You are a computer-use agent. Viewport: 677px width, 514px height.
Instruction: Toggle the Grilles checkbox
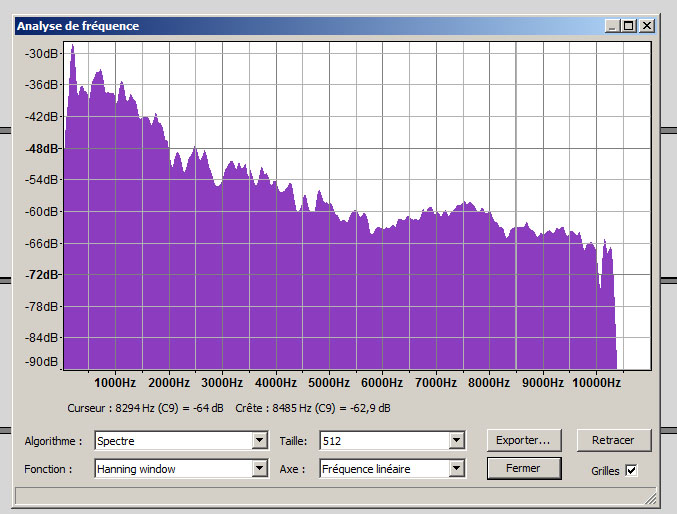631,470
